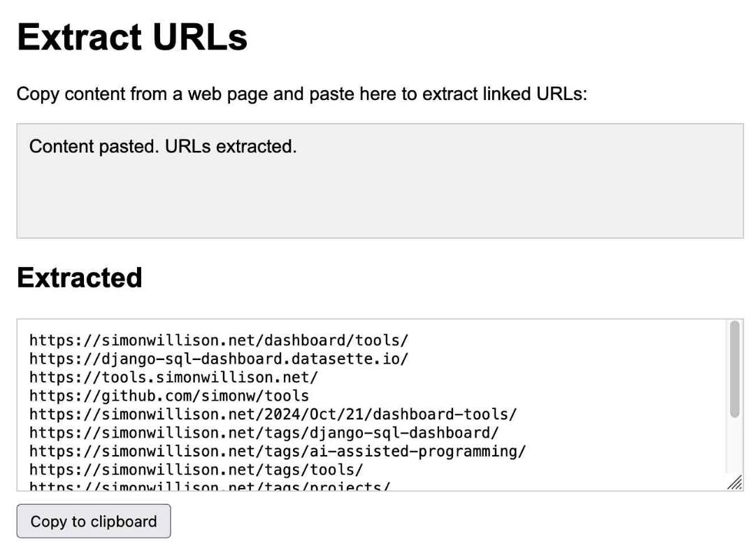Click the tags/ai-assisted-programming URL line

[x=277, y=451]
